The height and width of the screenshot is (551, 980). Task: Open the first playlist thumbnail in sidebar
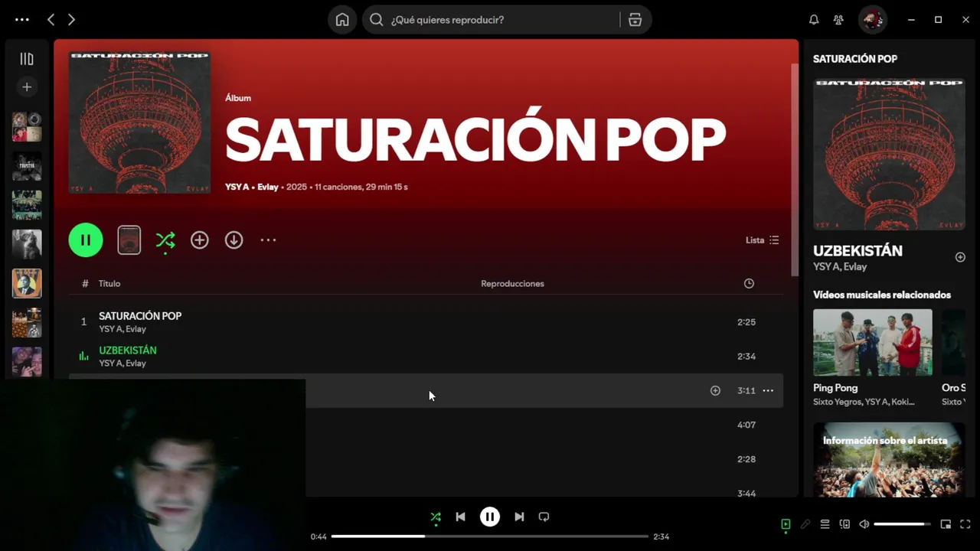27,127
